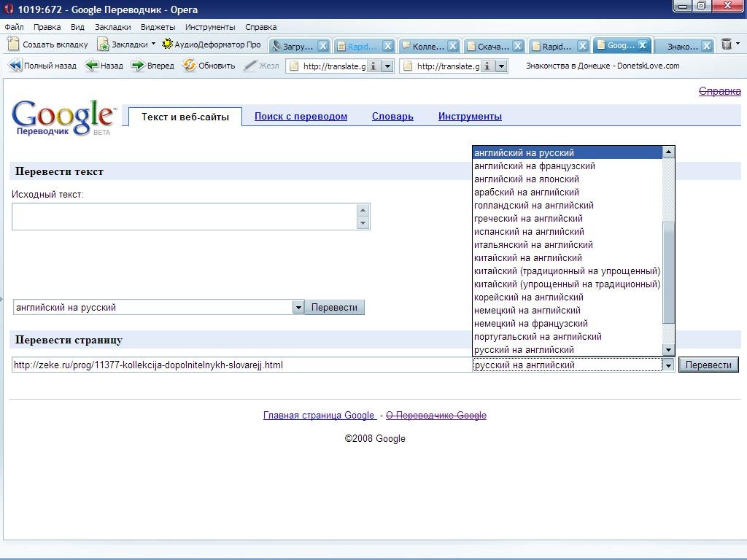Click the AudioDeformator Pro icon

click(167, 44)
